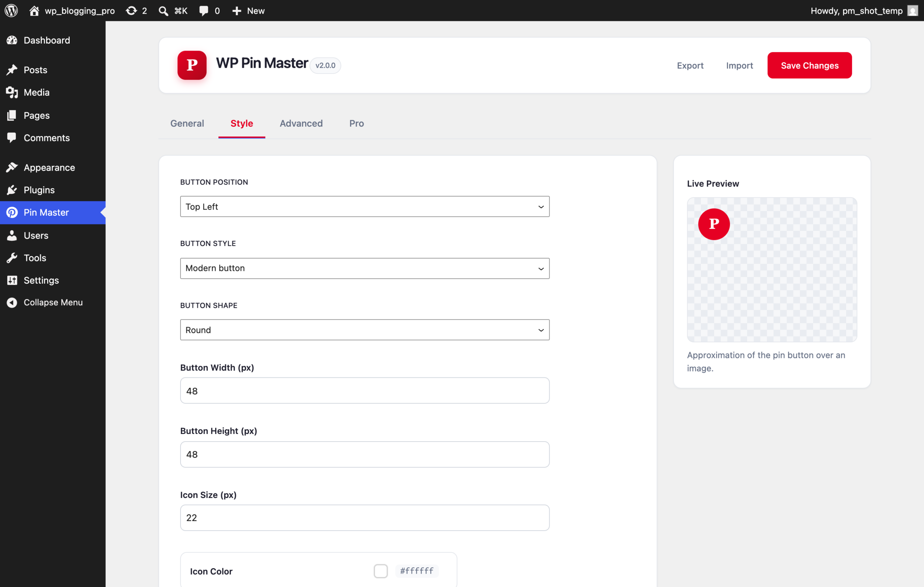Open the wp_blogging_pro site home icon
The image size is (924, 587).
[x=34, y=10]
